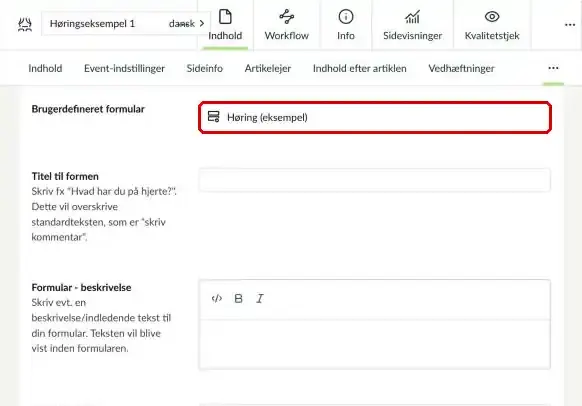Focus the Titel til formen text field
582x406 pixels.
coord(375,180)
